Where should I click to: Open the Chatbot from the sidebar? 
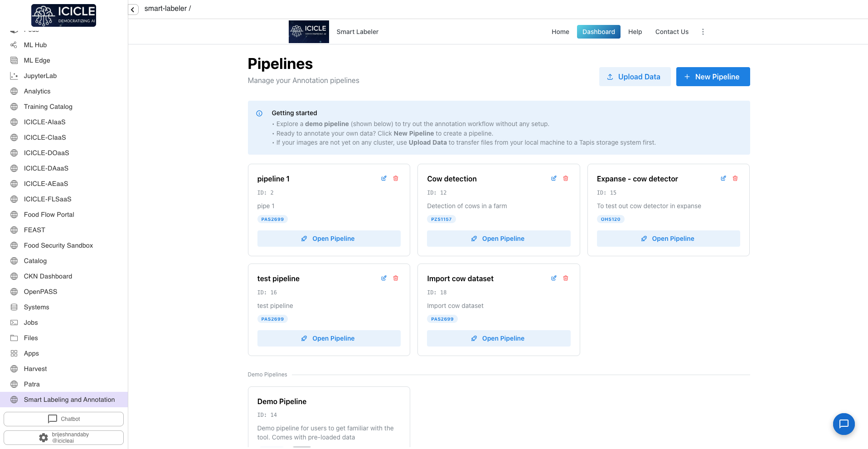click(x=63, y=419)
